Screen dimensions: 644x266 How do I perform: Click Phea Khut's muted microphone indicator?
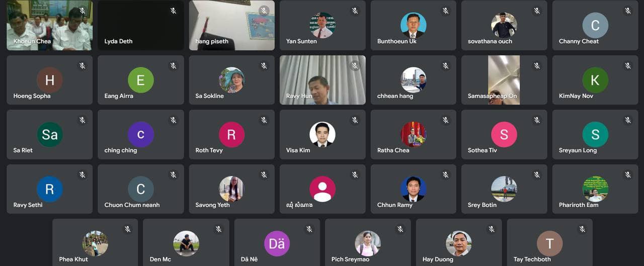pos(128,229)
